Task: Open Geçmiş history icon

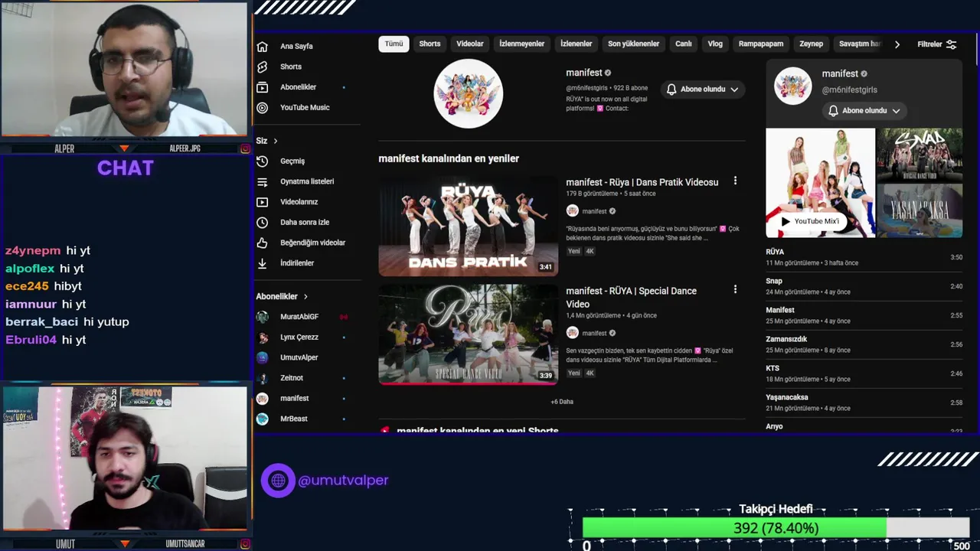Action: click(x=262, y=161)
